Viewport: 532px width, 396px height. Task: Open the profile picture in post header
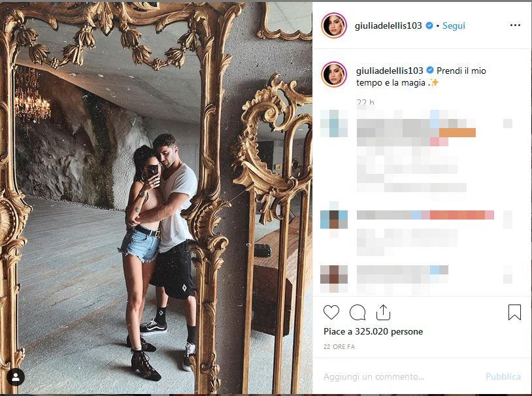[x=334, y=25]
